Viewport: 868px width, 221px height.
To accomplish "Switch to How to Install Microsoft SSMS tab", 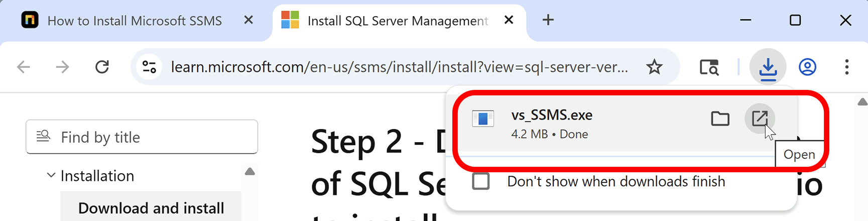I will click(135, 21).
